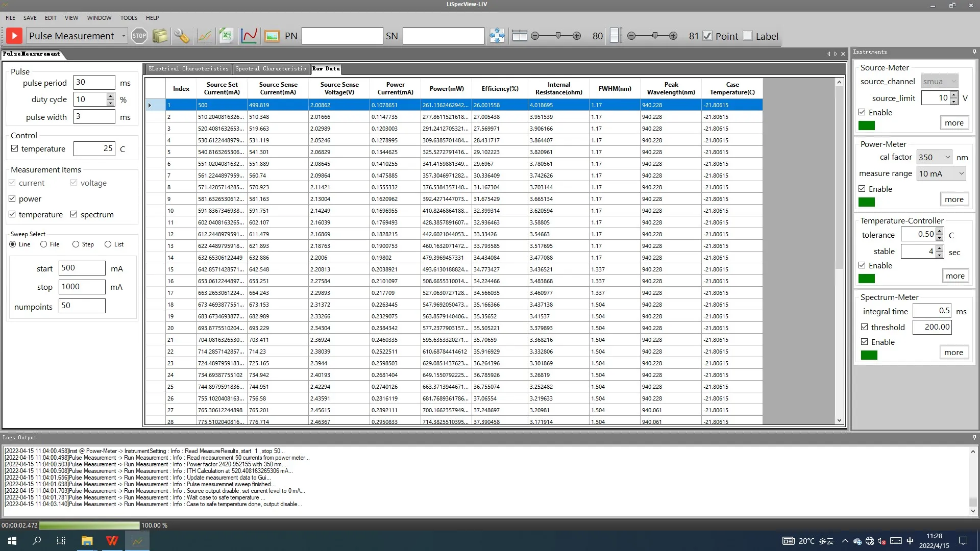Click more button under Spectrum-Meter

(x=953, y=353)
